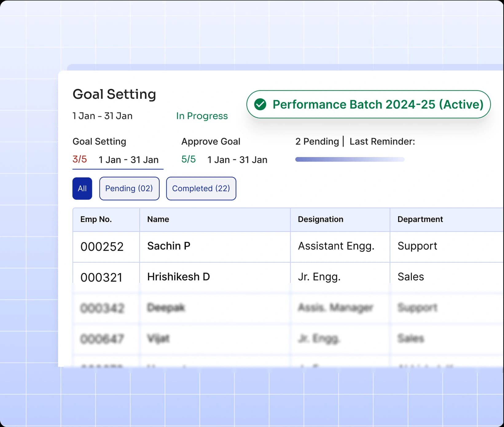Select the All filter button
The image size is (504, 427).
coord(82,188)
